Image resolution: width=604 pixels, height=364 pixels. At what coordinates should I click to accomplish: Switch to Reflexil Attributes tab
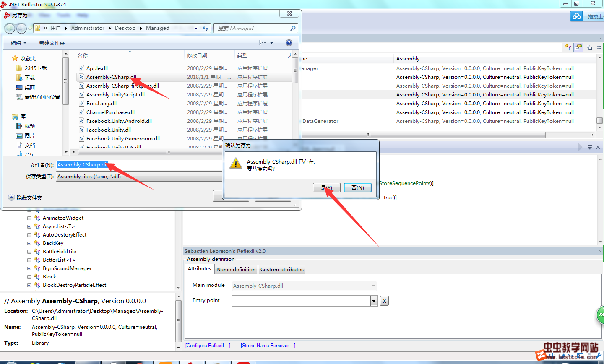[x=200, y=269]
